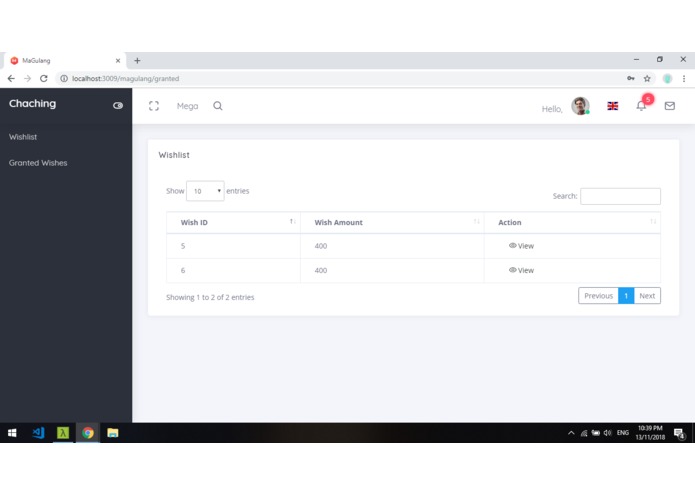The width and height of the screenshot is (695, 494).
Task: Sort by the Wish ID column
Action: pyautogui.click(x=233, y=222)
